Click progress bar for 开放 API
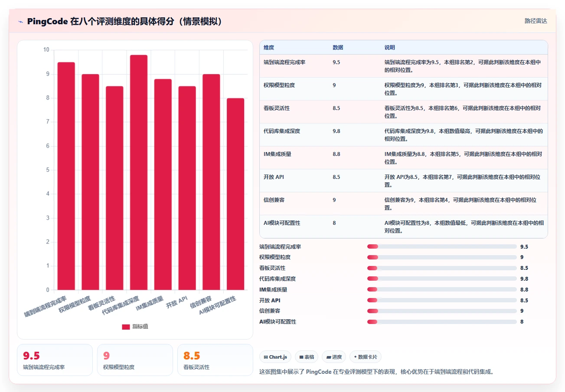Image resolution: width=565 pixels, height=392 pixels. coord(442,300)
